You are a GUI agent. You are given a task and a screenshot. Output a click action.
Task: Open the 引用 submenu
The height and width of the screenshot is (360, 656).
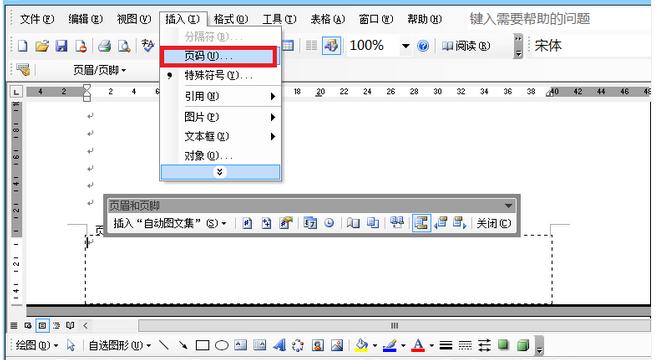220,96
